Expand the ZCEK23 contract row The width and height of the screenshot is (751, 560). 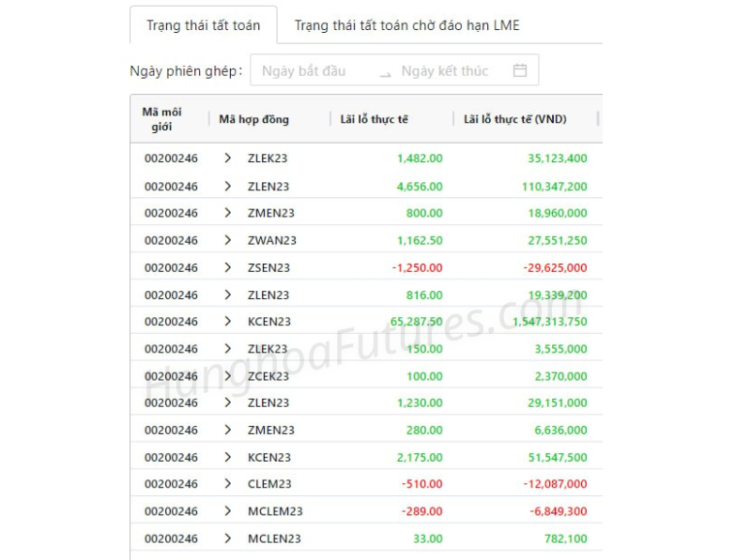pyautogui.click(x=227, y=375)
